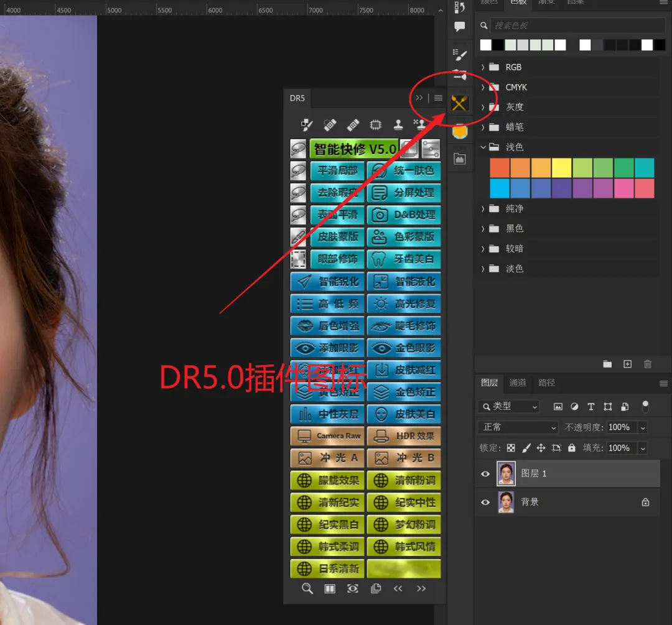
Task: Toggle type layers filter T icon
Action: [591, 407]
